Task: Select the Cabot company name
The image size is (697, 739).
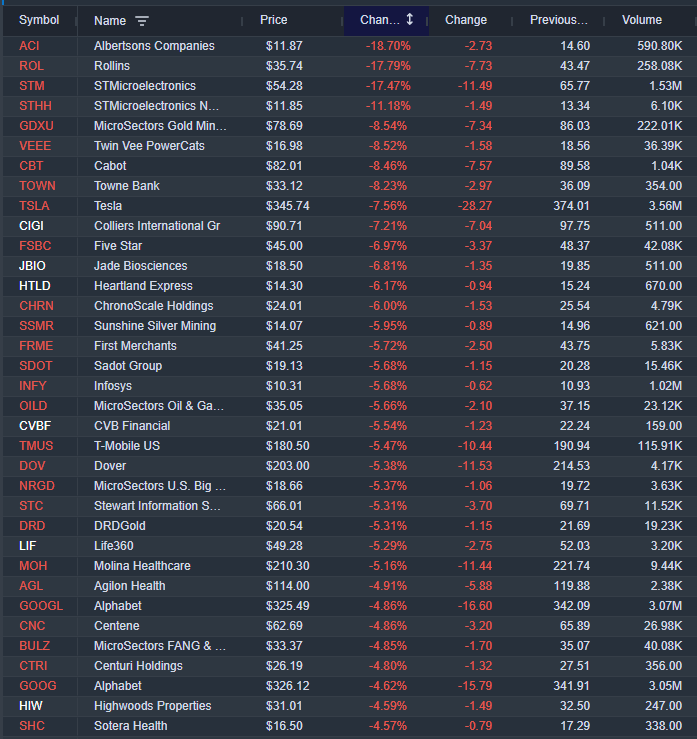Action: coord(110,166)
